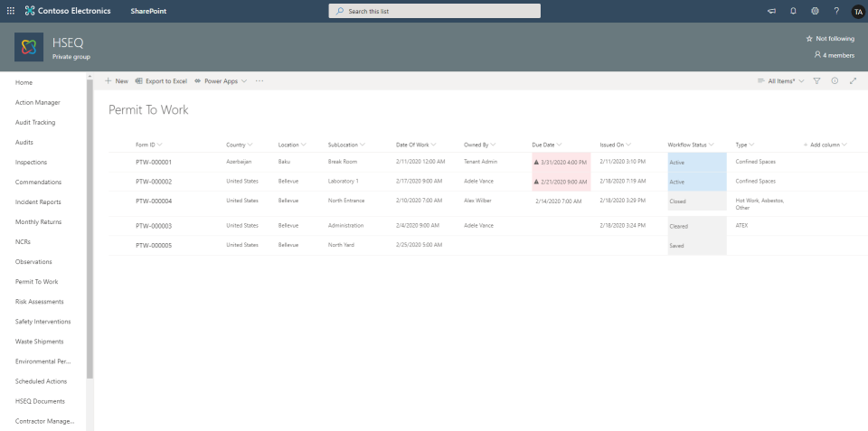Screen dimensions: 868x431
Task: Expand content to full screen
Action: pyautogui.click(x=853, y=80)
